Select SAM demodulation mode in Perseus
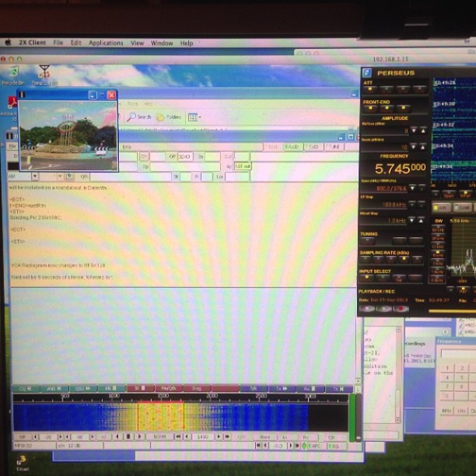This screenshot has width=476, height=476. 462,208
